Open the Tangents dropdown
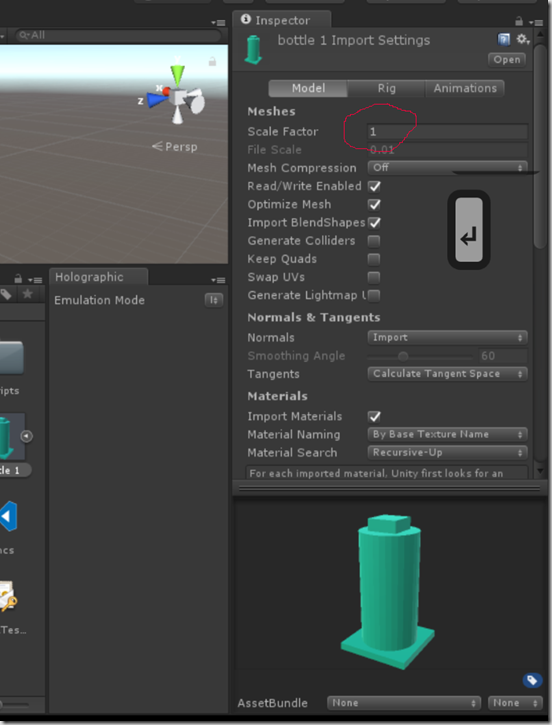The image size is (552, 725). 448,374
